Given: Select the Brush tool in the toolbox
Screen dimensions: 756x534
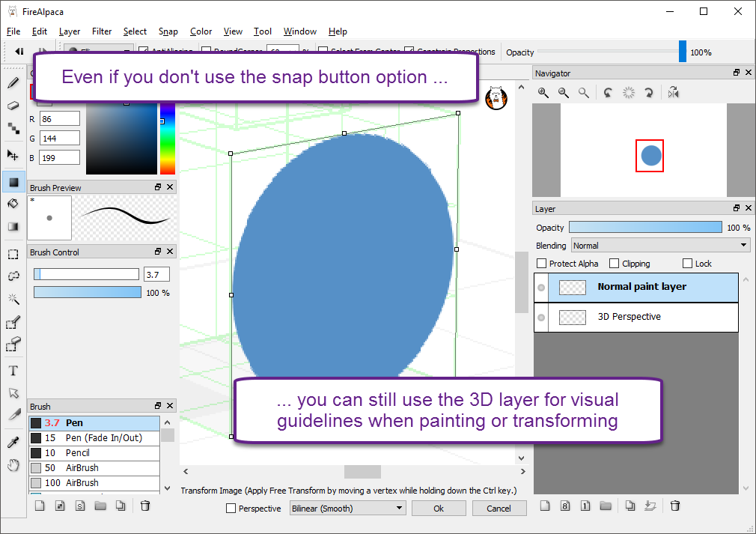Looking at the screenshot, I should pos(13,82).
